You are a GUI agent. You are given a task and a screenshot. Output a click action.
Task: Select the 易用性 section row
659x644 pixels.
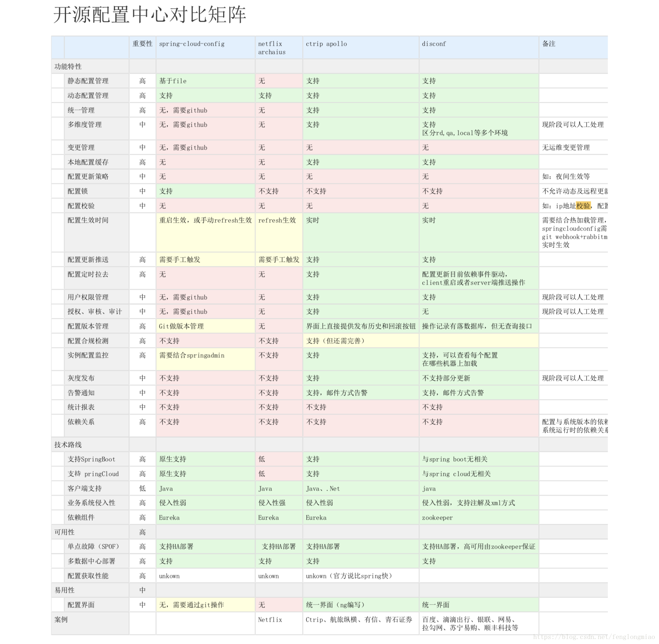pyautogui.click(x=64, y=590)
